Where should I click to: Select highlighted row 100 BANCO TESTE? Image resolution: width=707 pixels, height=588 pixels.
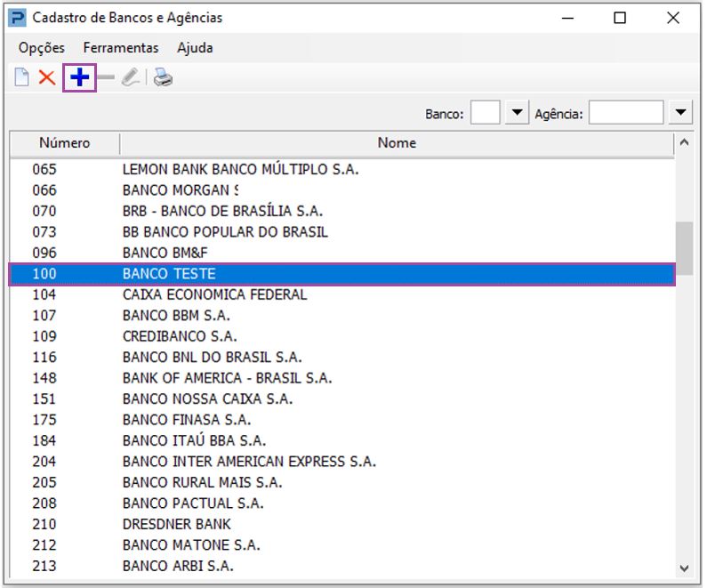342,274
